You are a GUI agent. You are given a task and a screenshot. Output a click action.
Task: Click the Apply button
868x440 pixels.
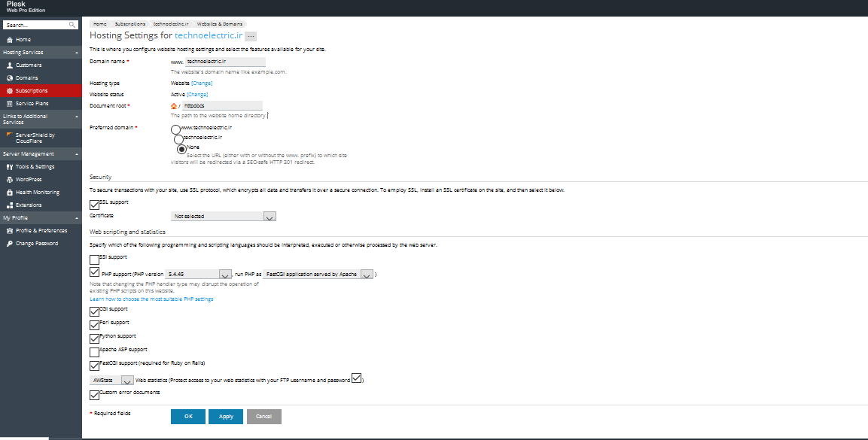click(226, 417)
